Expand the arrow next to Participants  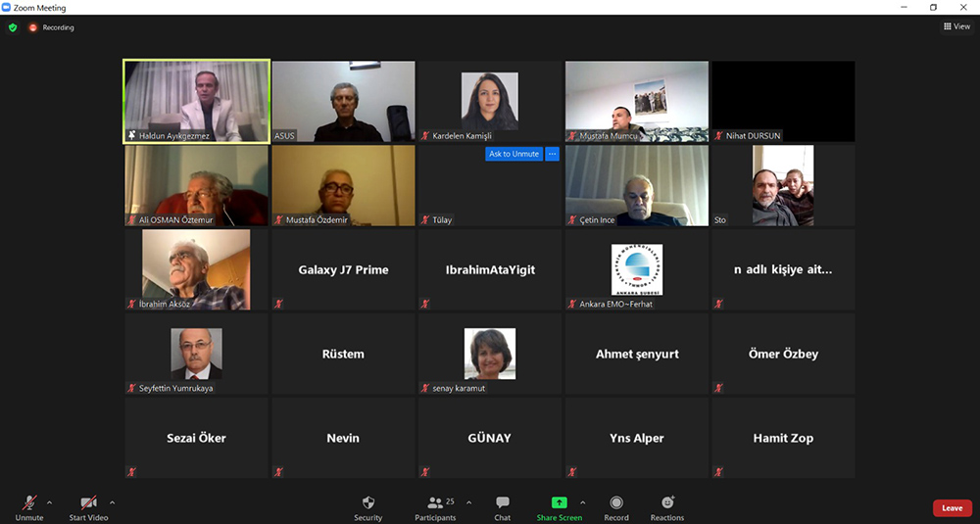(x=468, y=502)
